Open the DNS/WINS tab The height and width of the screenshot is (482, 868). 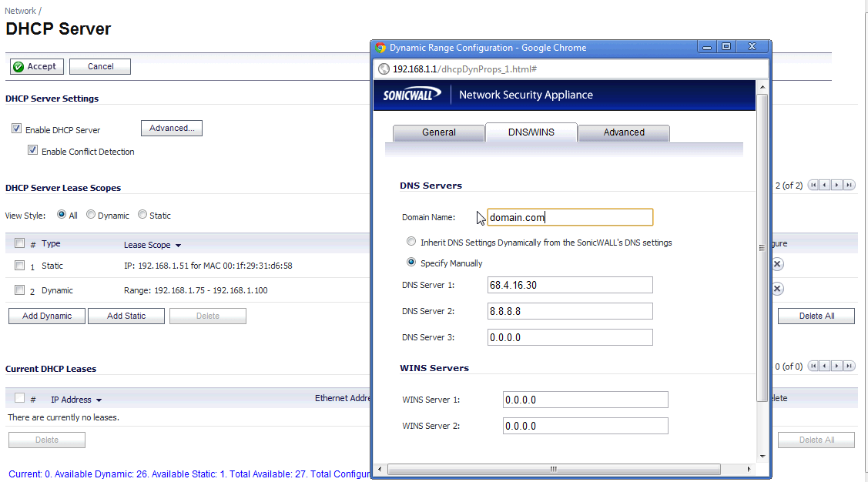click(531, 132)
